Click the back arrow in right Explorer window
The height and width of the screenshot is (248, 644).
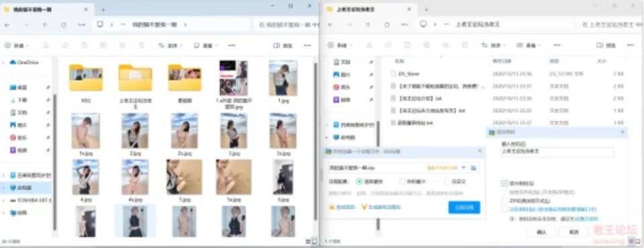pos(330,25)
